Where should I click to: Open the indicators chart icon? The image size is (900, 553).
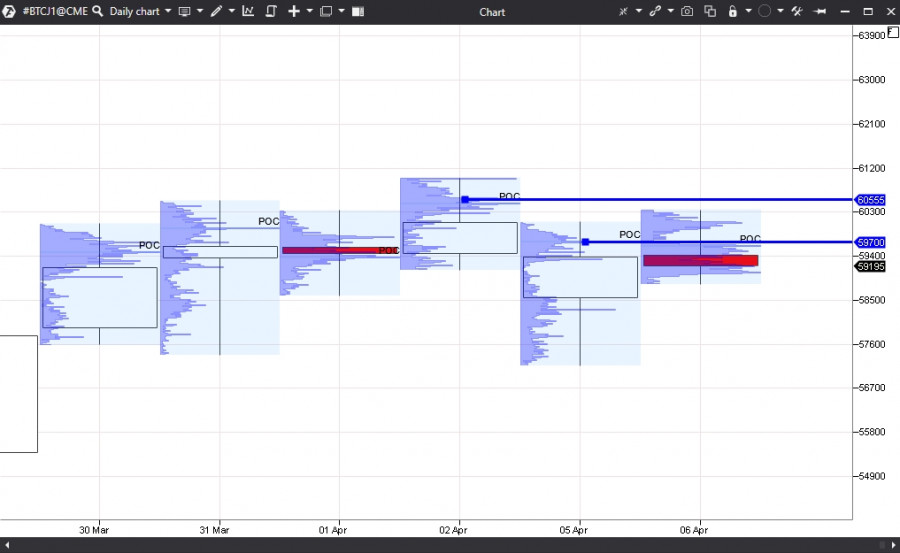click(248, 11)
